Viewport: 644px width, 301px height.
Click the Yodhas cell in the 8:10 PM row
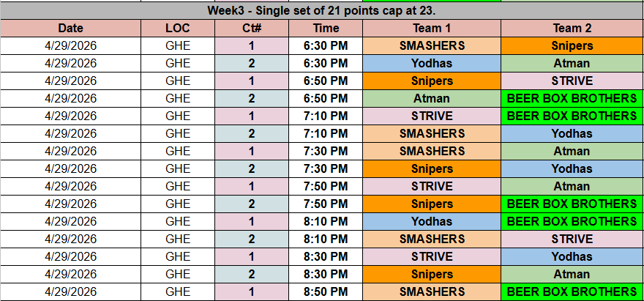tap(432, 222)
